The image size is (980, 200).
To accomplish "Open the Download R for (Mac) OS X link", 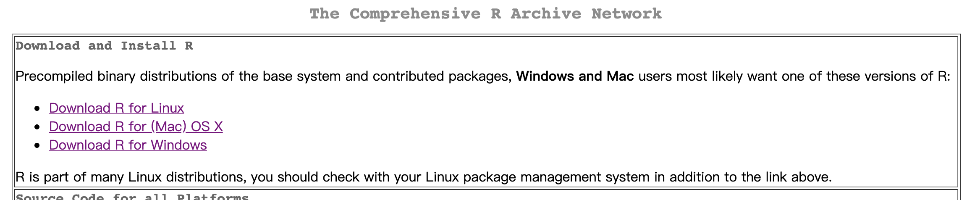I will click(136, 126).
